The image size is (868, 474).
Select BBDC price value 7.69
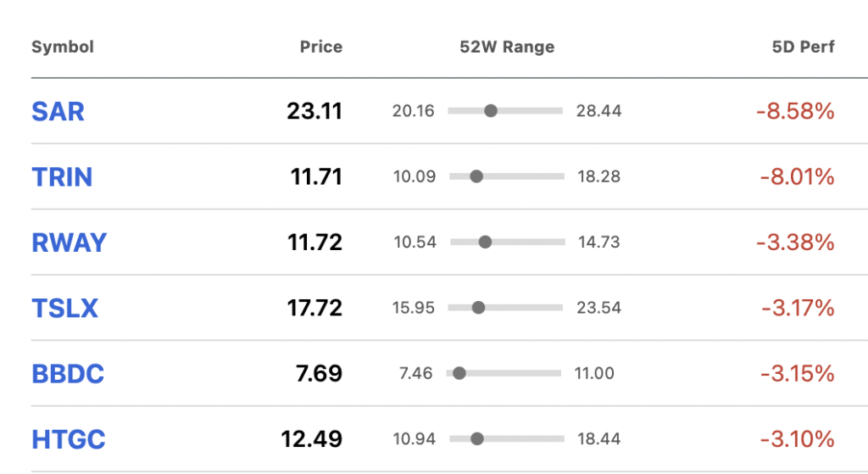(319, 374)
